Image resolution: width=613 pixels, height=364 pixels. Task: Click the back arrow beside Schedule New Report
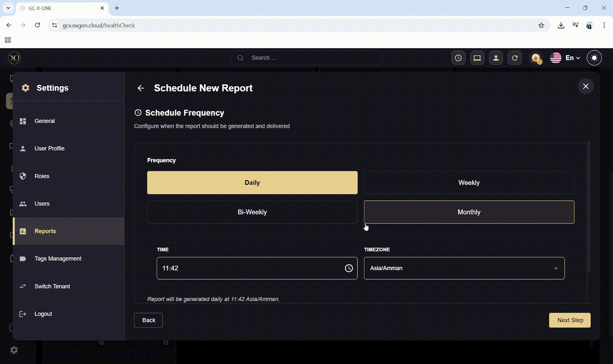141,88
